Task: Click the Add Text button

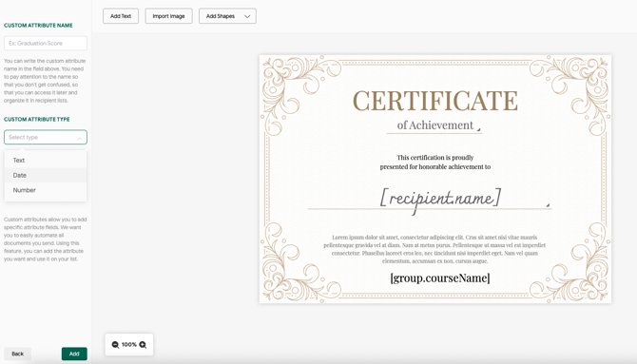Action: point(121,16)
